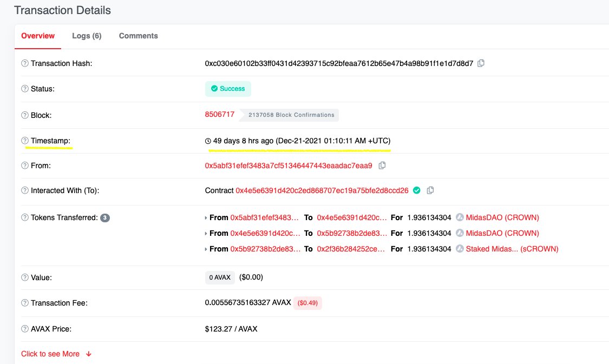Click the 0 AVAX value badge
The width and height of the screenshot is (609, 364).
(x=220, y=277)
